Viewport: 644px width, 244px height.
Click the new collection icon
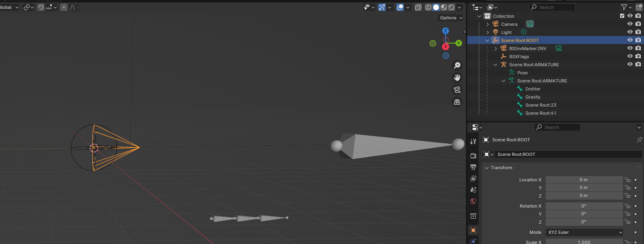(x=639, y=7)
